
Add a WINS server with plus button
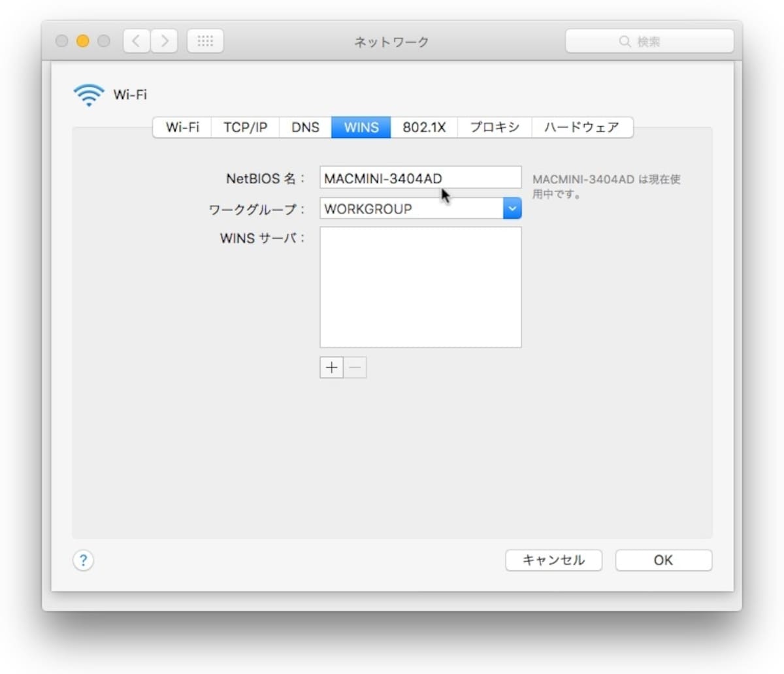pos(331,368)
